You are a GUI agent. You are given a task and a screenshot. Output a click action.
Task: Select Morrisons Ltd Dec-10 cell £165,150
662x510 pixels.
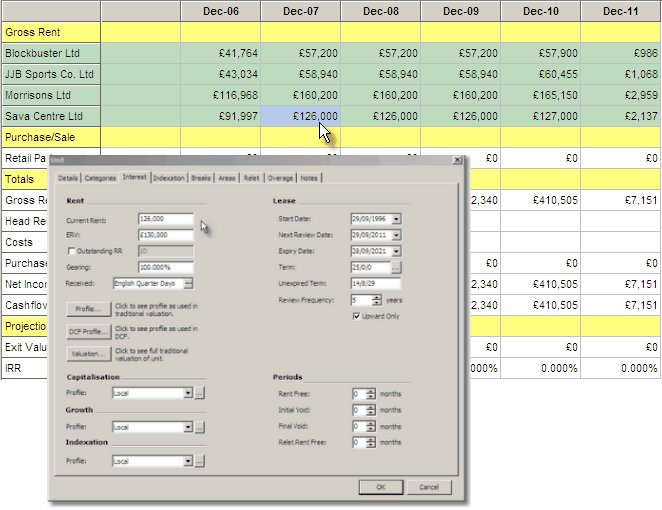coord(541,95)
